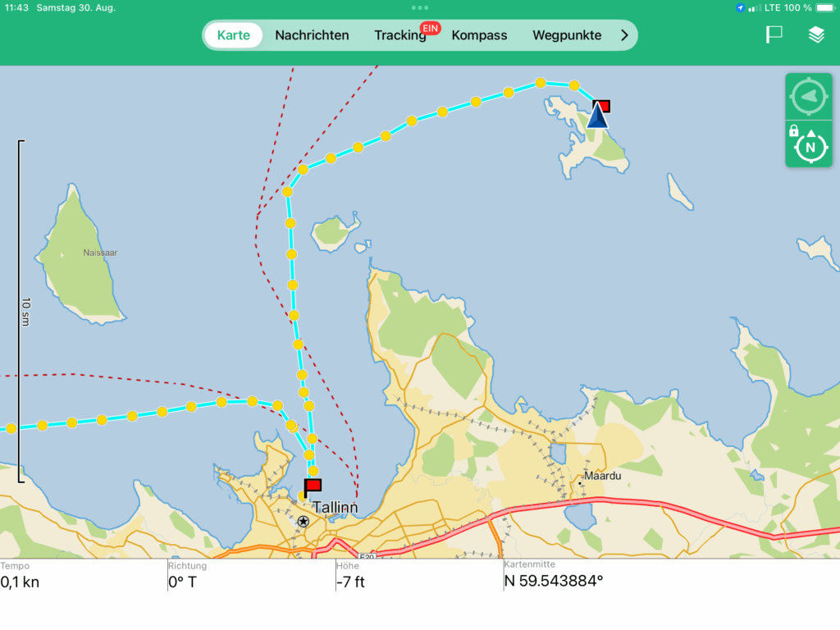Tap the blue boat position marker
The image size is (840, 630).
point(597,115)
